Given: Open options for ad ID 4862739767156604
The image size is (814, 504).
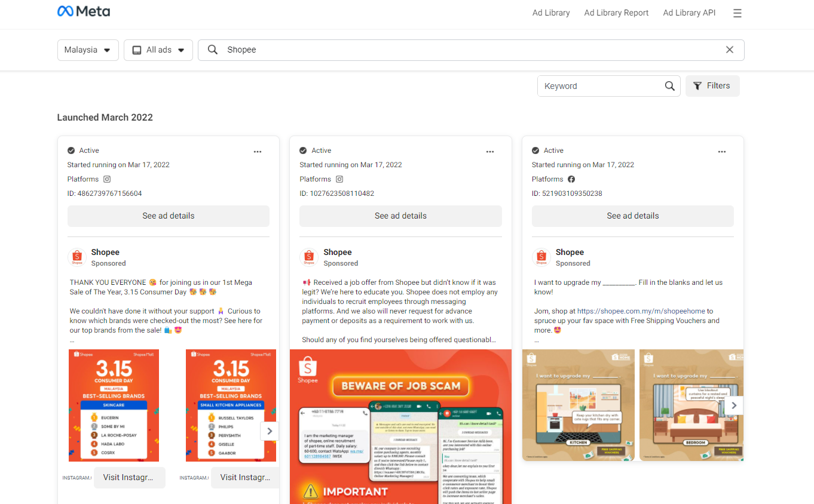Looking at the screenshot, I should [258, 152].
